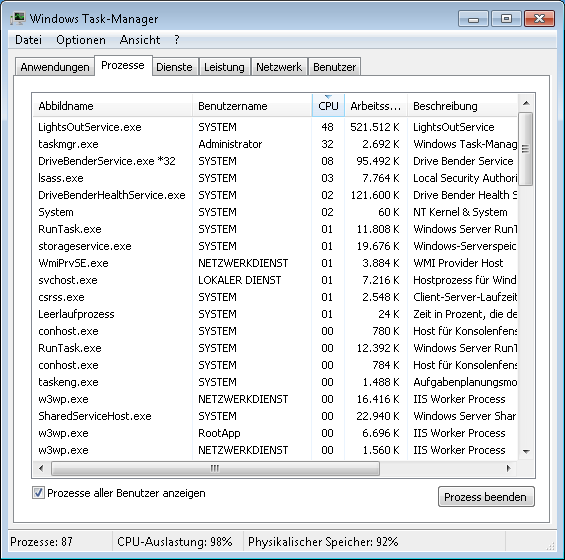Open the Ansicht menu

(140, 40)
